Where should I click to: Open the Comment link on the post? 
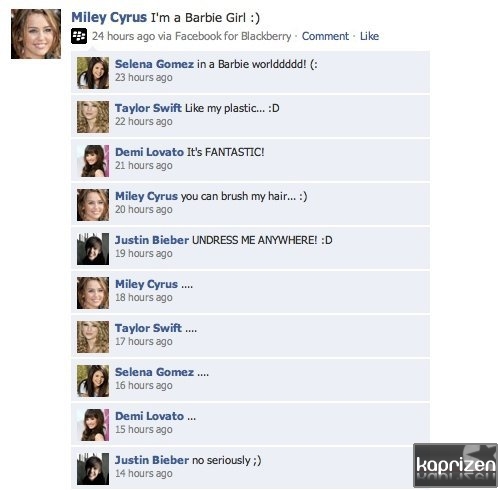[x=325, y=36]
